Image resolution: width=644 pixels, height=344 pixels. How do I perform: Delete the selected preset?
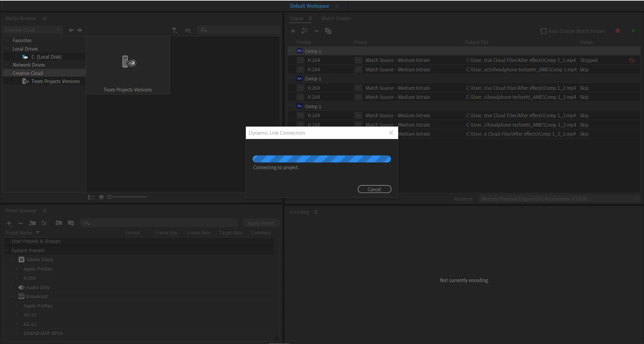click(20, 223)
